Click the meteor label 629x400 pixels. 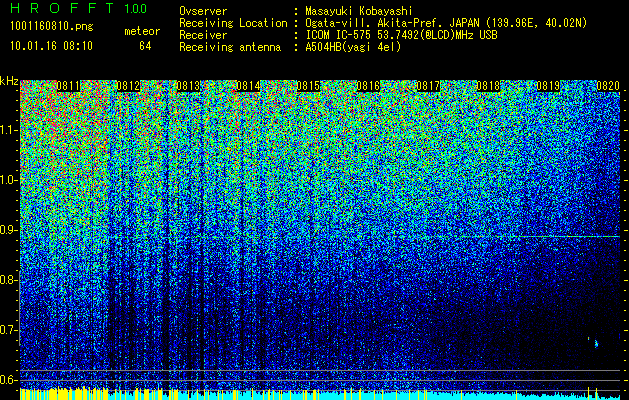coord(142,31)
